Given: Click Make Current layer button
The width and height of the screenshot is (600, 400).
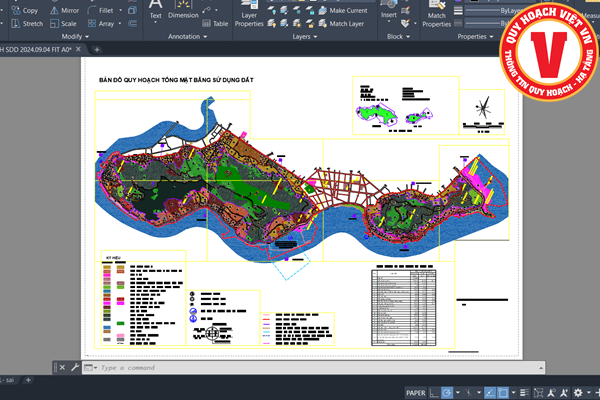Looking at the screenshot, I should tap(343, 10).
